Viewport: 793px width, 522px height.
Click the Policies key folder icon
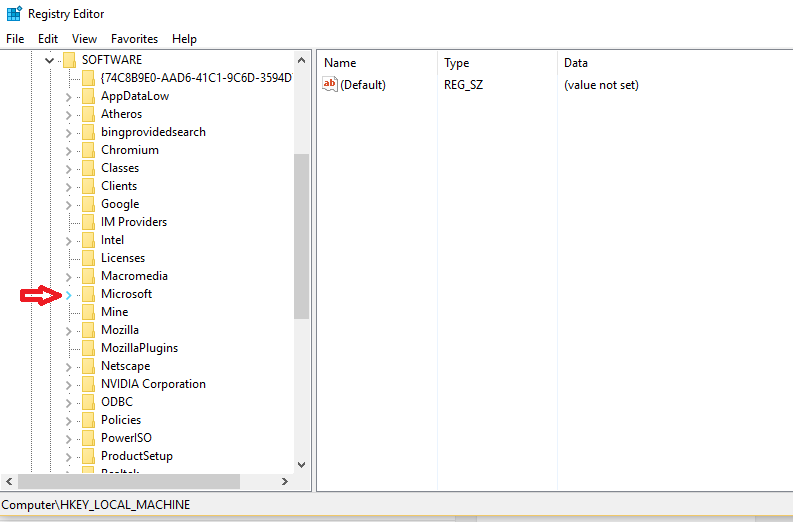(x=89, y=420)
